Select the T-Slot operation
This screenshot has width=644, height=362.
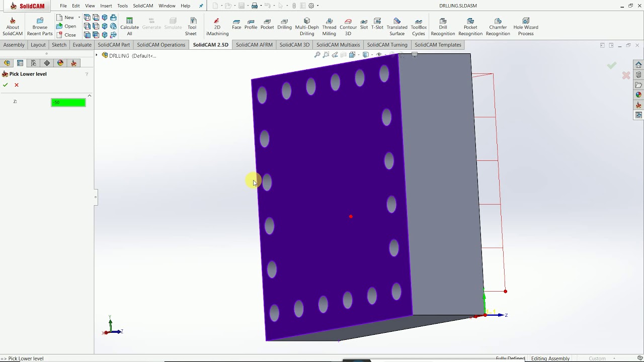coord(377,24)
